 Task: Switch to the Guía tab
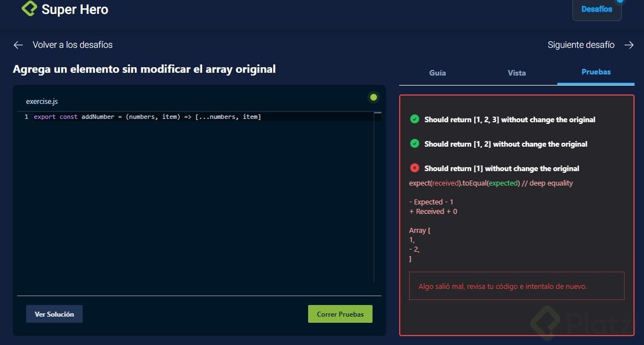tap(437, 72)
